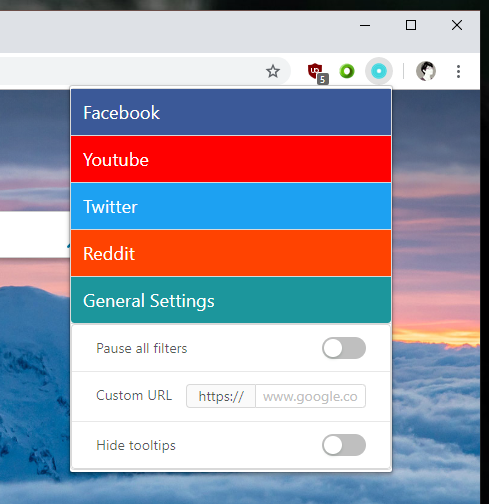This screenshot has width=489, height=504.
Task: Click the bookmark star icon
Action: [273, 71]
